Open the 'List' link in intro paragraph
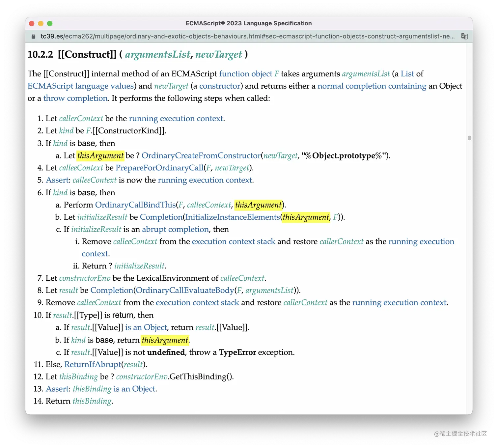The height and width of the screenshot is (448, 498). [x=407, y=74]
